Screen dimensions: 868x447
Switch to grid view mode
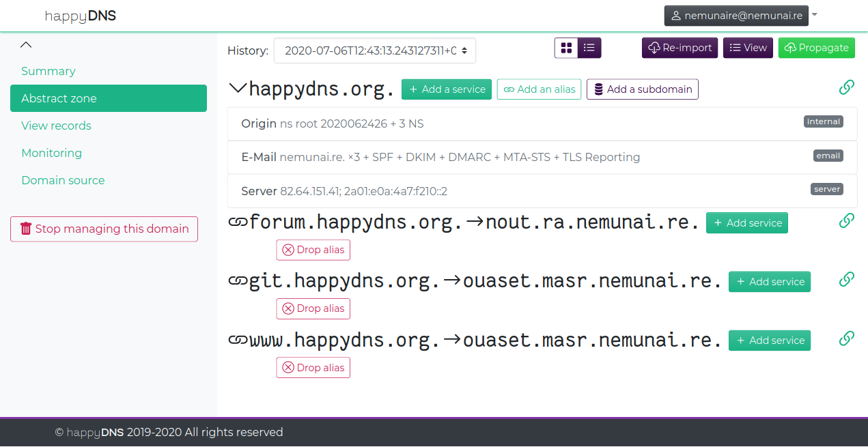[566, 48]
